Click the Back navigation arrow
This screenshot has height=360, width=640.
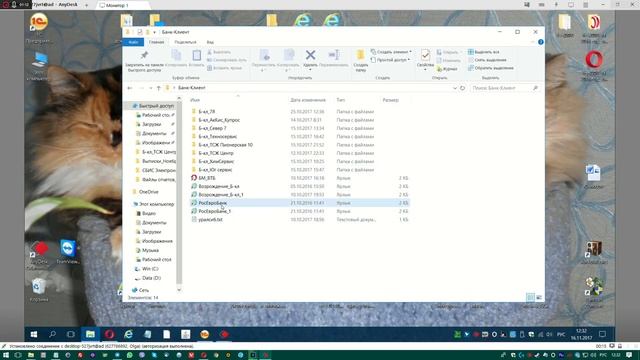pos(130,88)
